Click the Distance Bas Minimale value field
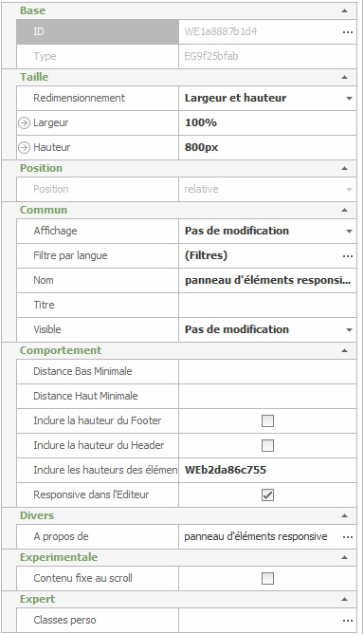 [267, 372]
